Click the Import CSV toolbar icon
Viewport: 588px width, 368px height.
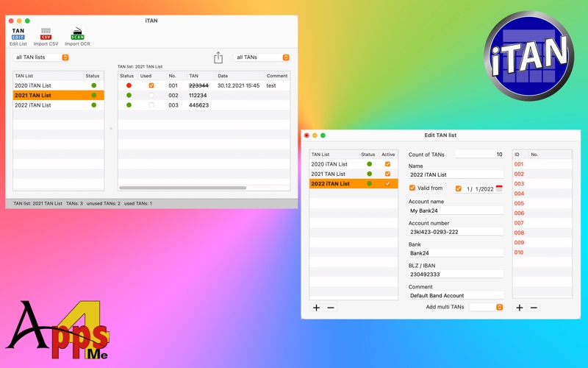(46, 36)
